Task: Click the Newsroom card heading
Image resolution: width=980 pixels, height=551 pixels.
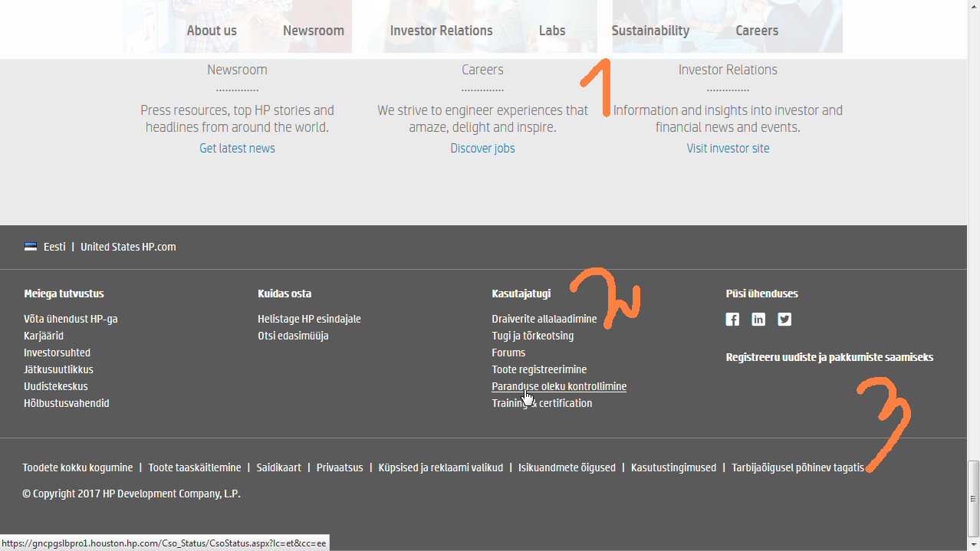Action: pyautogui.click(x=237, y=70)
